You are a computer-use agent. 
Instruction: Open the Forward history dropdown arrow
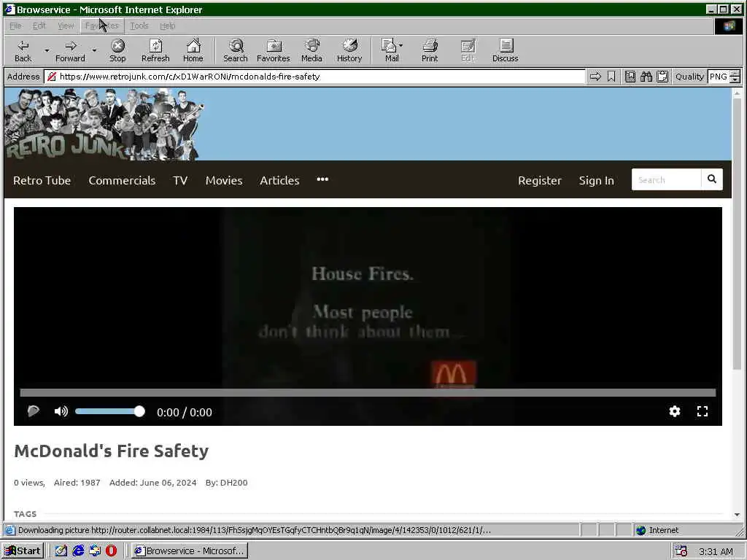click(x=94, y=50)
